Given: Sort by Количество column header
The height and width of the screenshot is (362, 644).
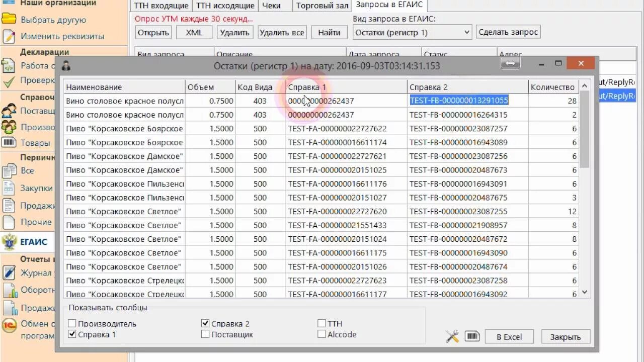Looking at the screenshot, I should click(553, 87).
